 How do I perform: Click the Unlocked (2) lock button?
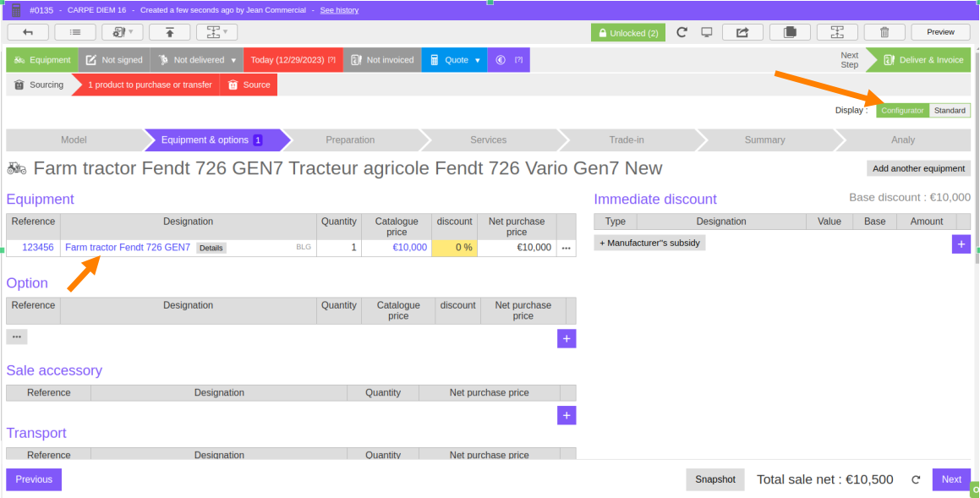[628, 32]
